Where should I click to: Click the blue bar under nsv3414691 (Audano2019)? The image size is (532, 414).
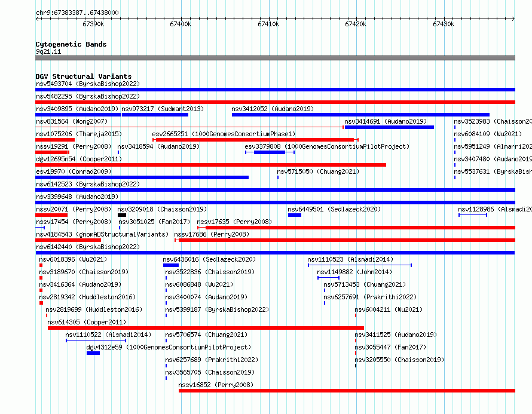pyautogui.click(x=389, y=127)
